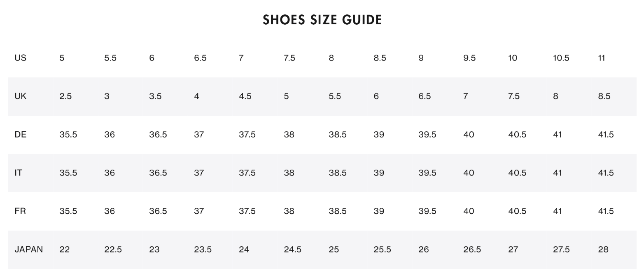The image size is (644, 280).
Task: Select the FR row label
Action: (x=20, y=211)
